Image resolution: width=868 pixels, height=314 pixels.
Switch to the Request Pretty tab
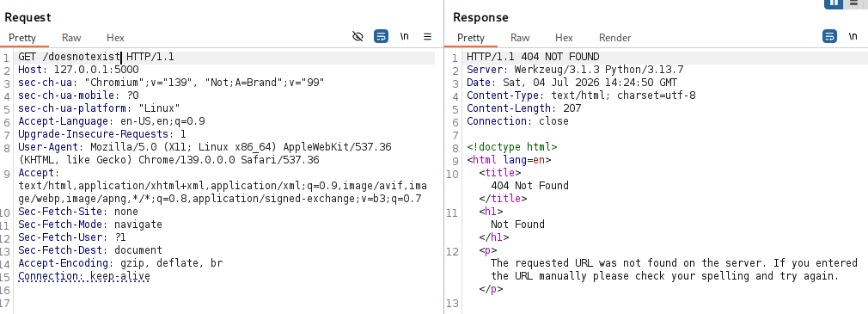(22, 38)
